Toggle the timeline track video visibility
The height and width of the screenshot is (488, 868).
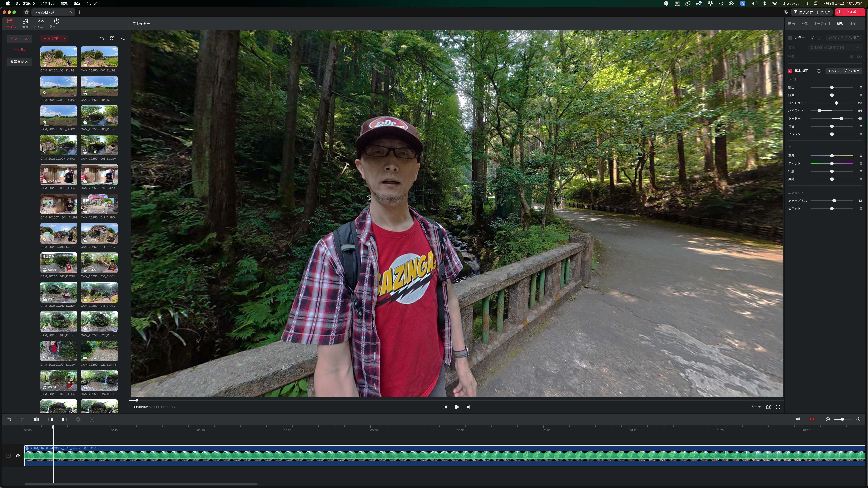click(x=8, y=456)
